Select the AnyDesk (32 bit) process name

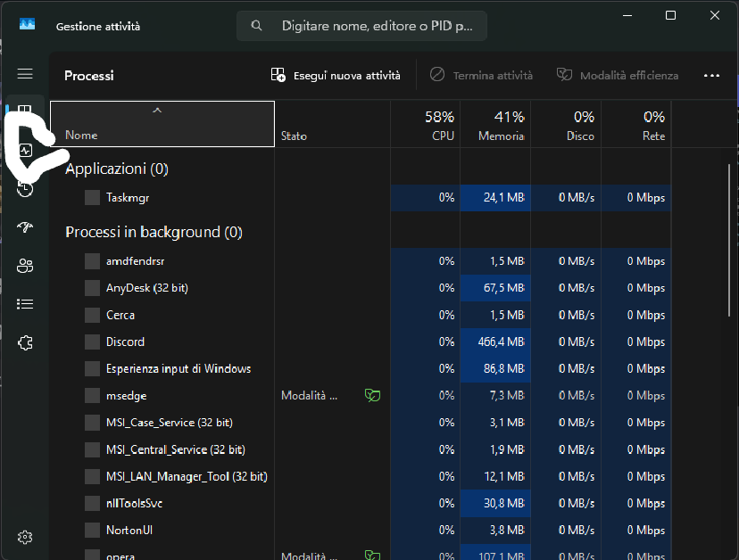click(x=147, y=288)
